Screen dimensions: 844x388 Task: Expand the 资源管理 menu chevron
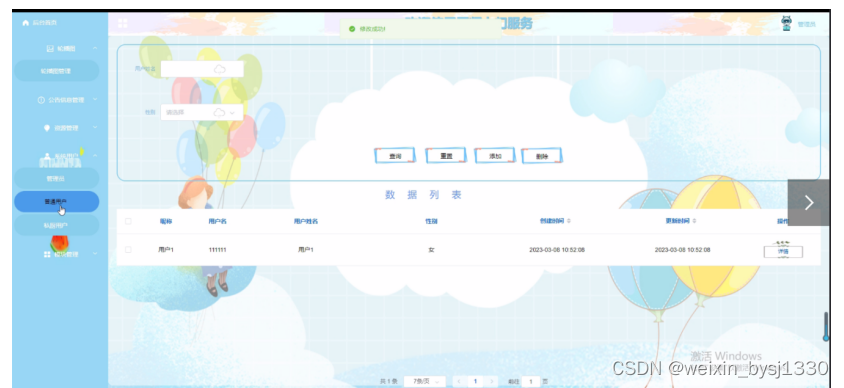pyautogui.click(x=95, y=128)
